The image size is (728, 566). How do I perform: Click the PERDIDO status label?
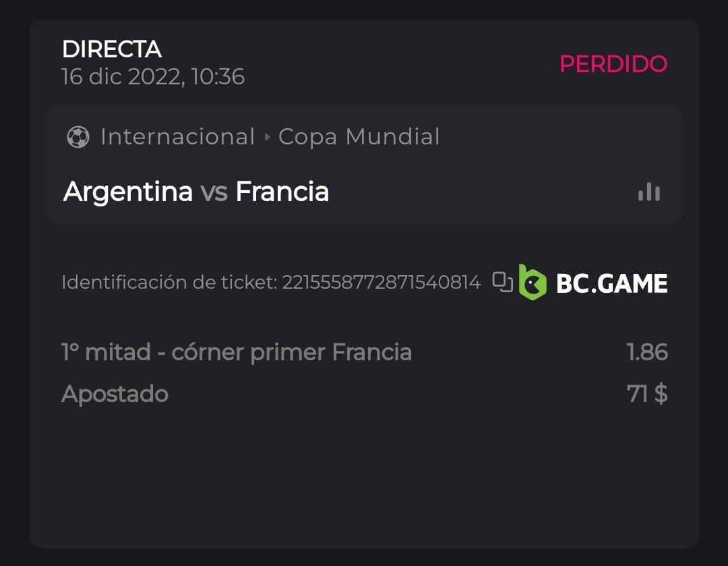(613, 63)
